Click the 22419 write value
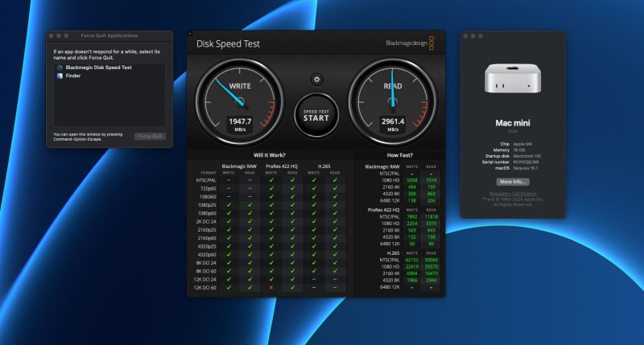Screen dimensions: 644x345 pos(412,267)
